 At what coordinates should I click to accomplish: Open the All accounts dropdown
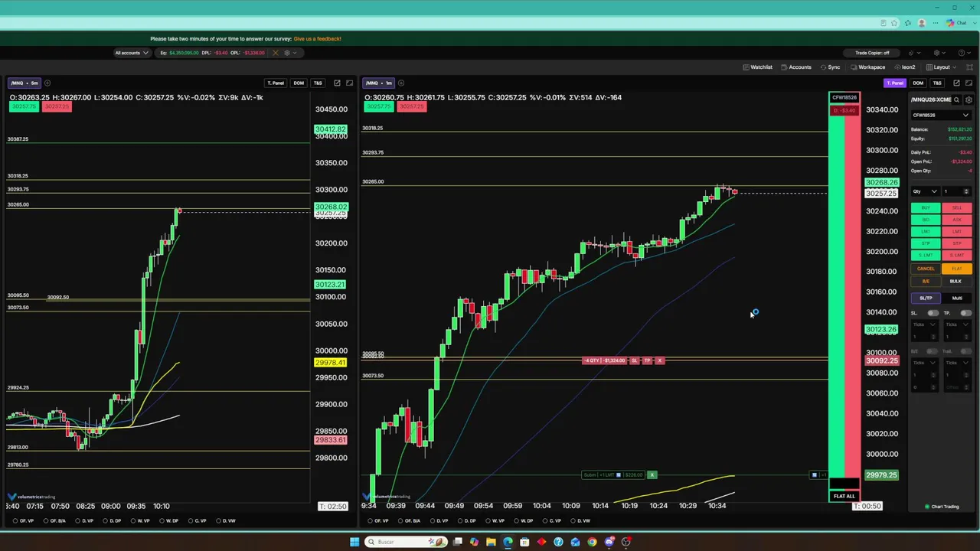click(x=130, y=53)
